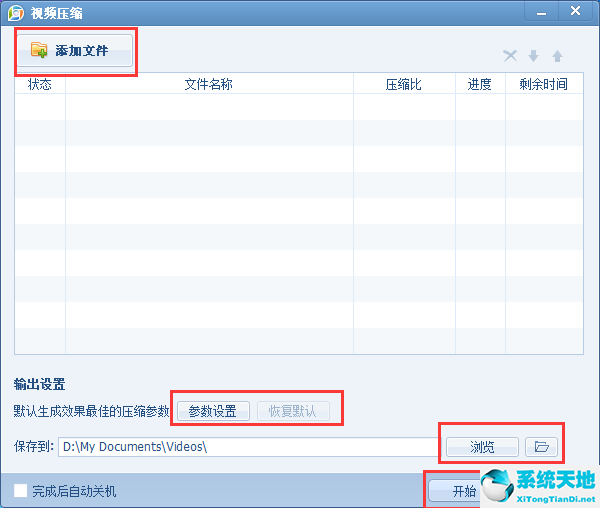Image resolution: width=600 pixels, height=508 pixels.
Task: Click the remove file X icon
Action: coord(510,56)
